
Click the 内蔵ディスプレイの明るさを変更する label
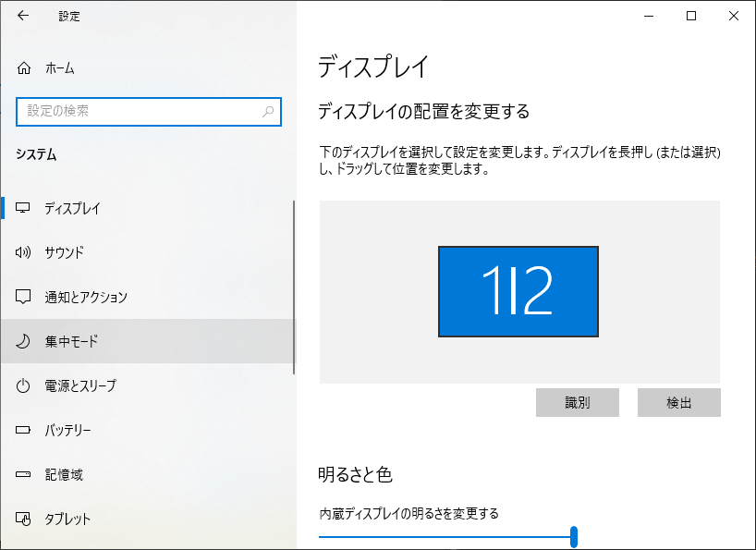(408, 513)
